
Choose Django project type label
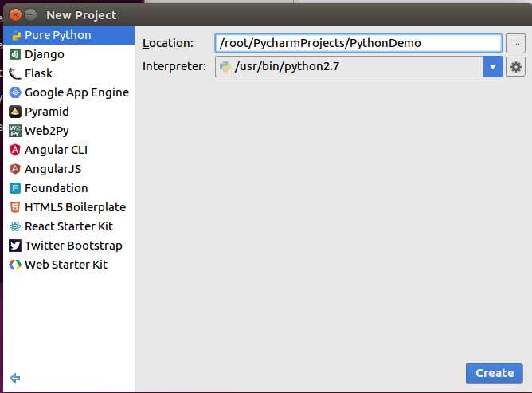pyautogui.click(x=45, y=54)
